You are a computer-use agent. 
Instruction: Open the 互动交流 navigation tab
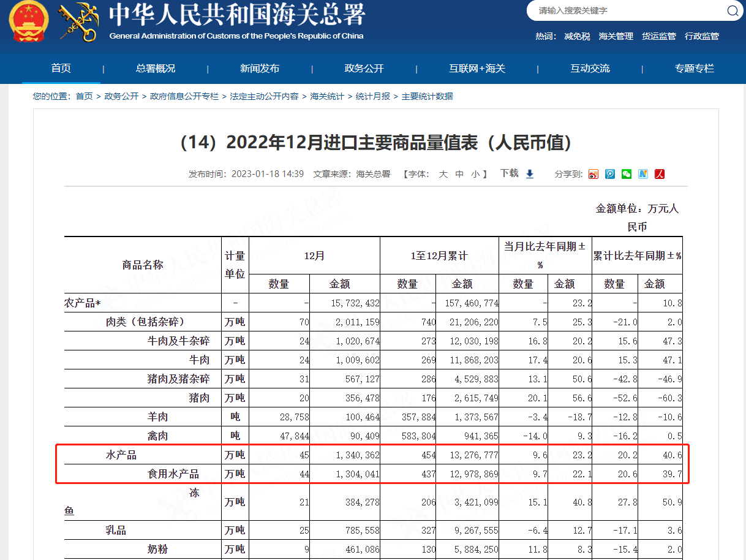point(590,69)
